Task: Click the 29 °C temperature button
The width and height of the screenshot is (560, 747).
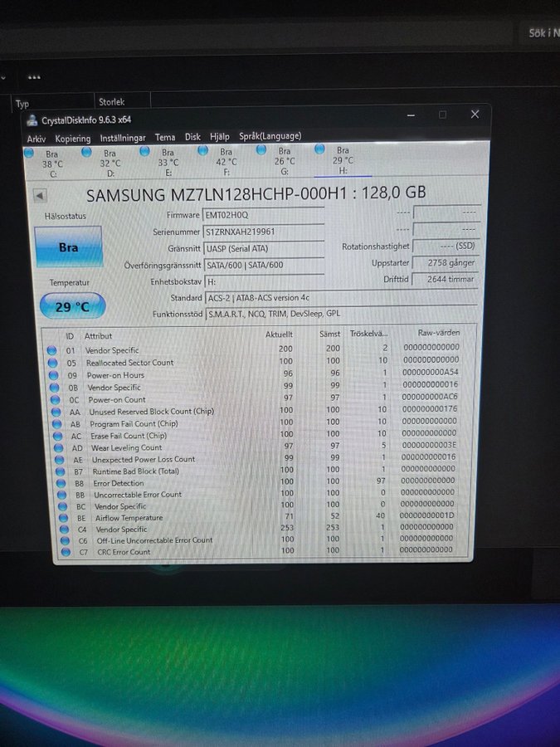Action: (72, 306)
